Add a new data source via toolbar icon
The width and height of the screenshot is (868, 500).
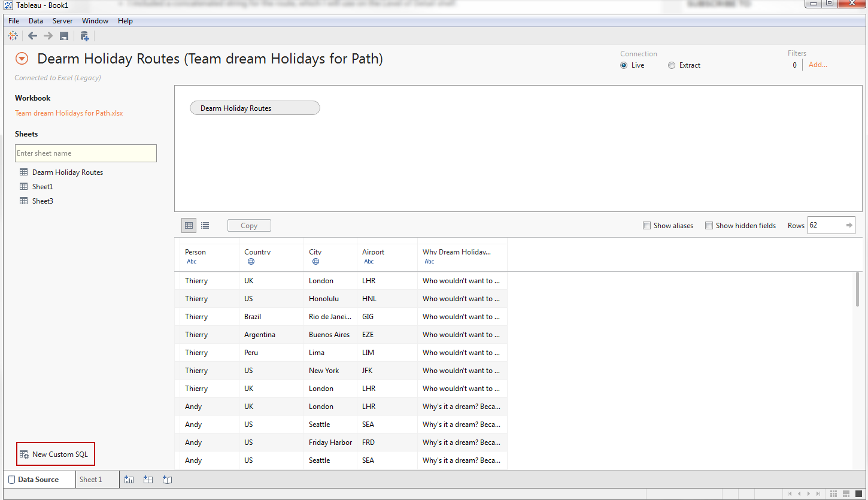click(x=84, y=36)
